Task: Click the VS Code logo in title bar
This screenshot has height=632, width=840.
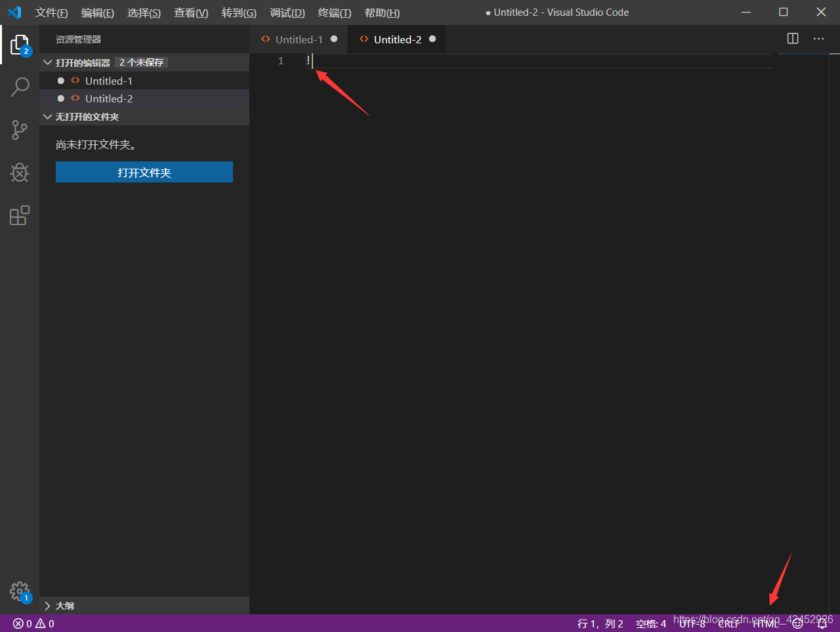Action: [x=14, y=12]
